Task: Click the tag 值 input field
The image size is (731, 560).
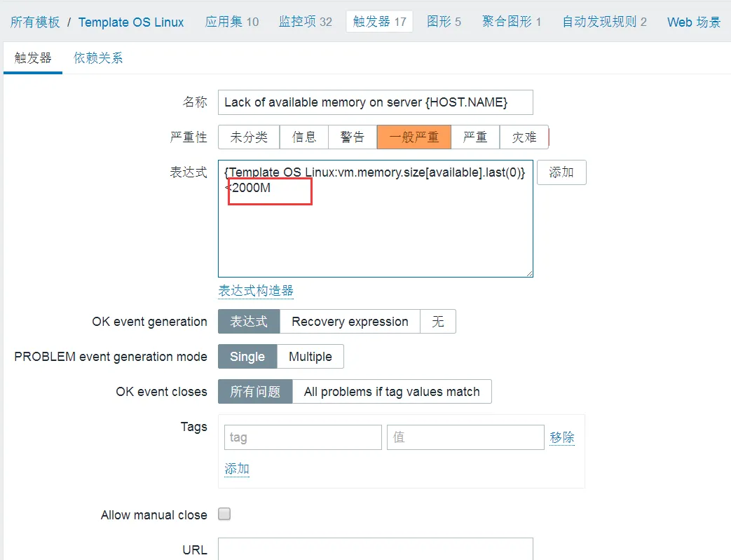Action: click(x=466, y=437)
